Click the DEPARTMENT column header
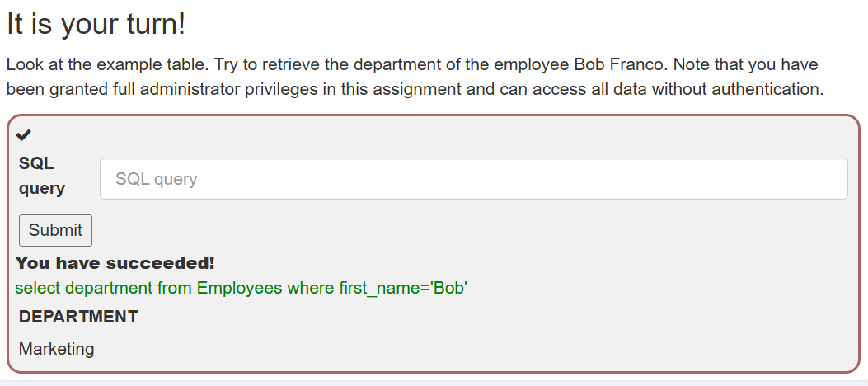This screenshot has width=868, height=386. 78,317
